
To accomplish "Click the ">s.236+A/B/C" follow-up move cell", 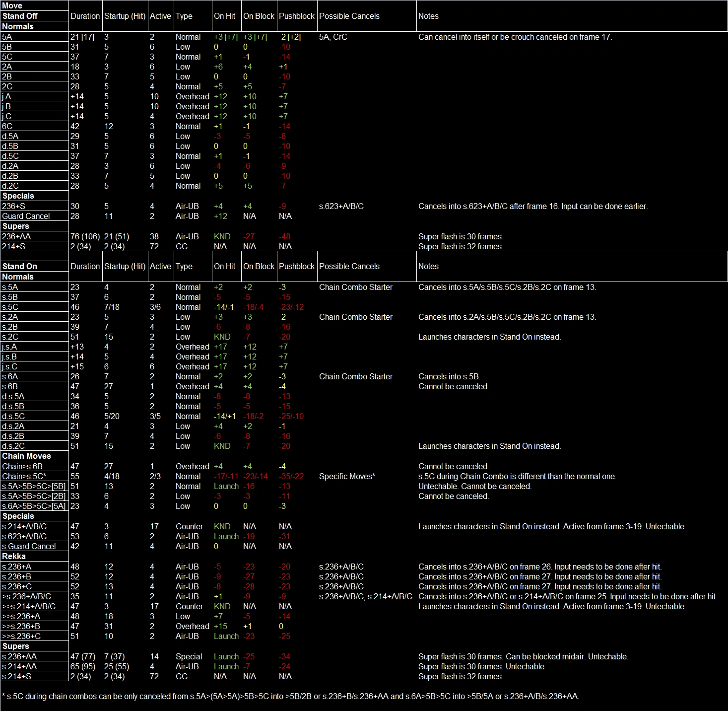I will point(35,596).
